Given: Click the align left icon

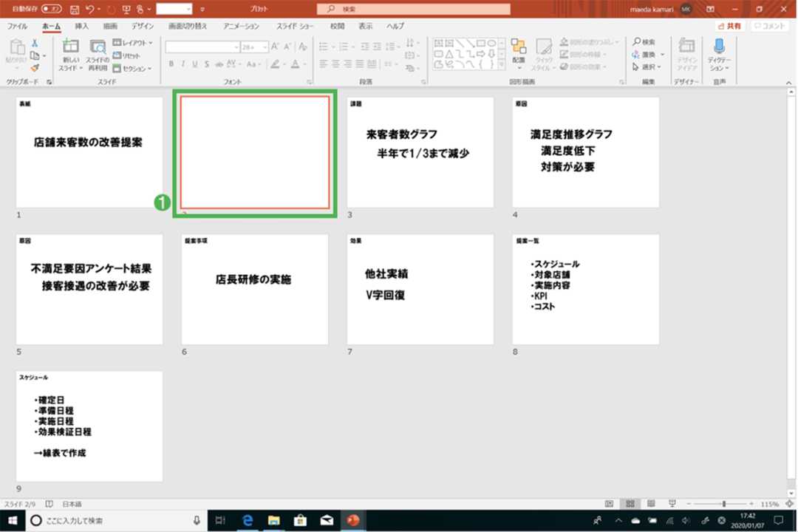Looking at the screenshot, I should coord(323,64).
